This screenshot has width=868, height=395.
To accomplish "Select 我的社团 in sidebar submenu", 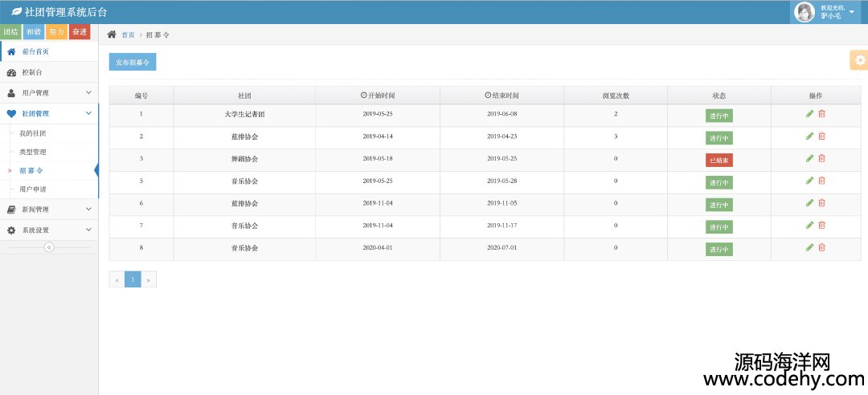I will click(33, 133).
